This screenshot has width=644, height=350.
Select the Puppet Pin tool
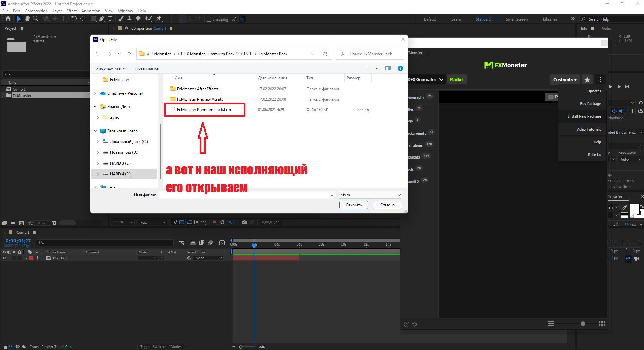[x=159, y=19]
